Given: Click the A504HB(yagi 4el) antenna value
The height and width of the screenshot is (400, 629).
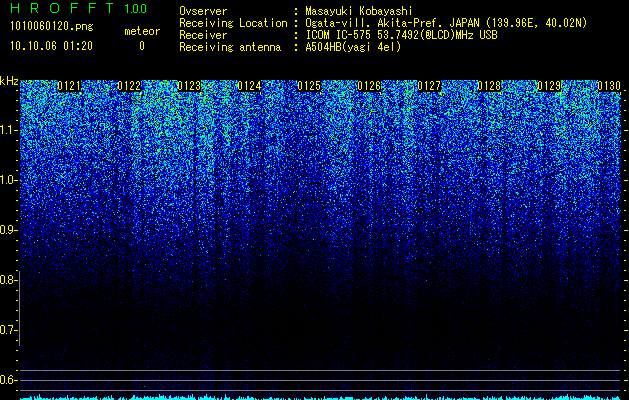Looking at the screenshot, I should pos(353,47).
